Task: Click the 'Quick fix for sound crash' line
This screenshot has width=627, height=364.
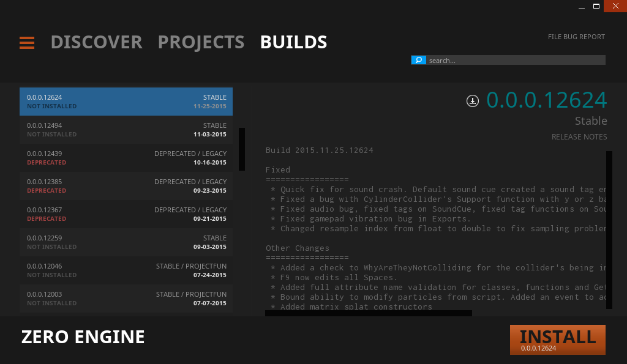Action: (x=438, y=190)
